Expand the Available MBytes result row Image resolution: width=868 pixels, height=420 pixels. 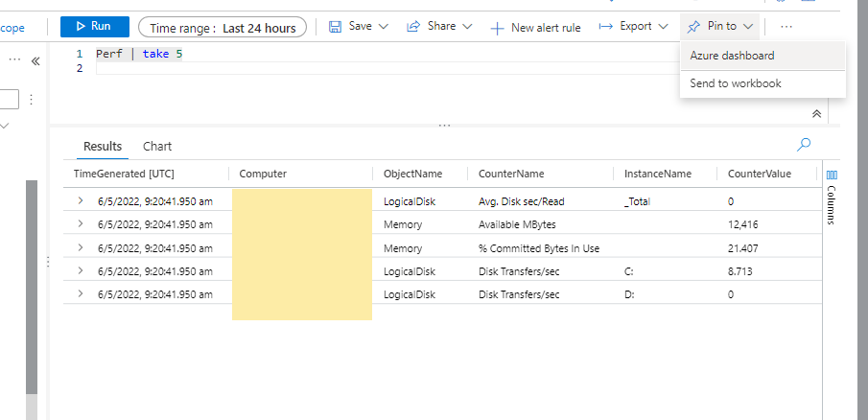point(81,224)
